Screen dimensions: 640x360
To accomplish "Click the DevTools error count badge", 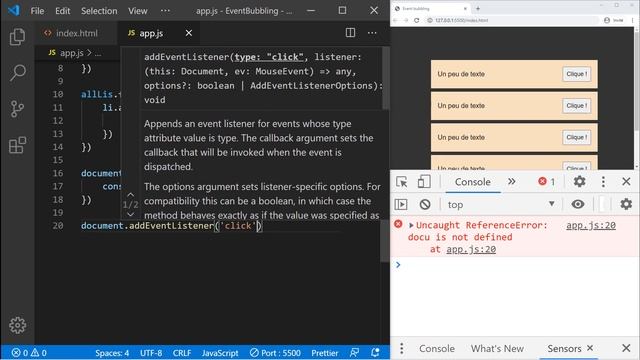I will click(x=547, y=182).
